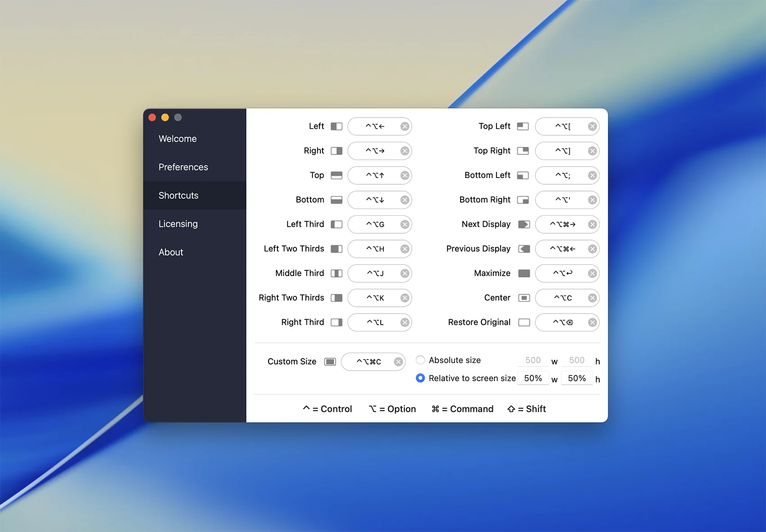Remove the Previous Display shortcut
Viewport: 766px width, 532px height.
592,249
